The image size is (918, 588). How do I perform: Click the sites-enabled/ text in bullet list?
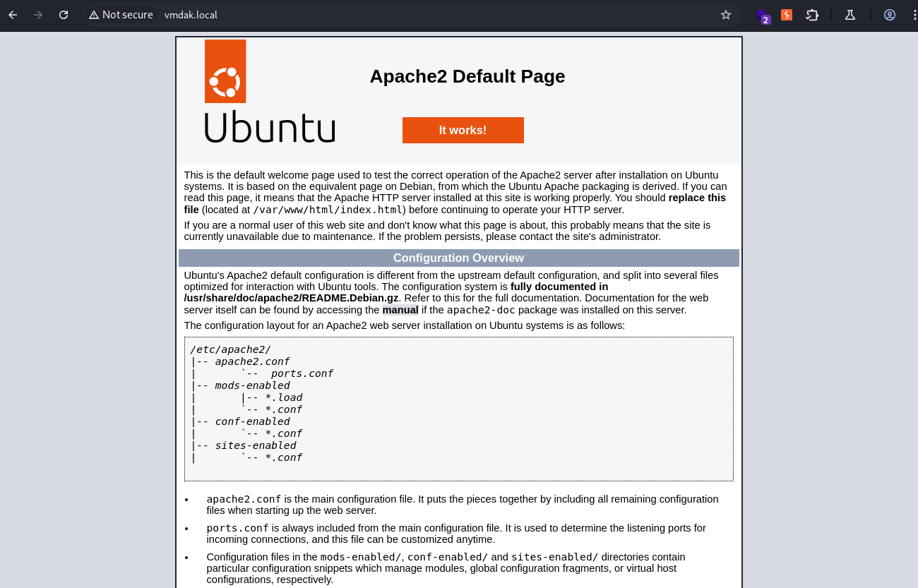(x=555, y=557)
